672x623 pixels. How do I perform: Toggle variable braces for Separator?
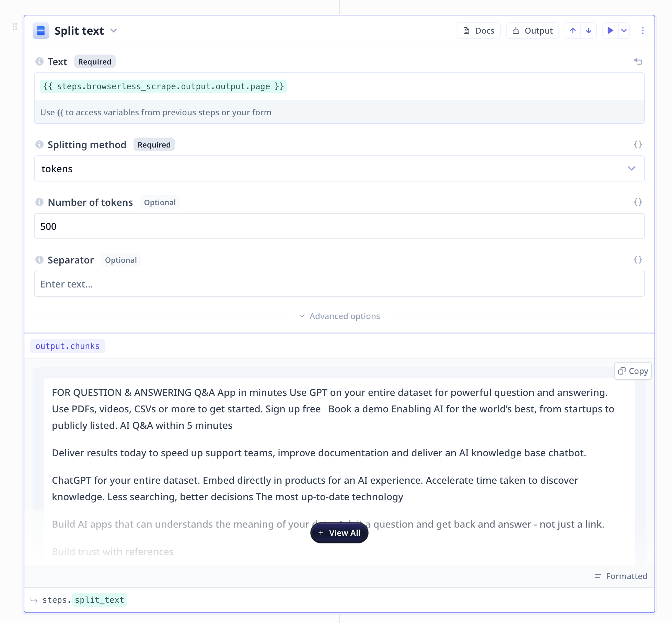[x=638, y=260]
